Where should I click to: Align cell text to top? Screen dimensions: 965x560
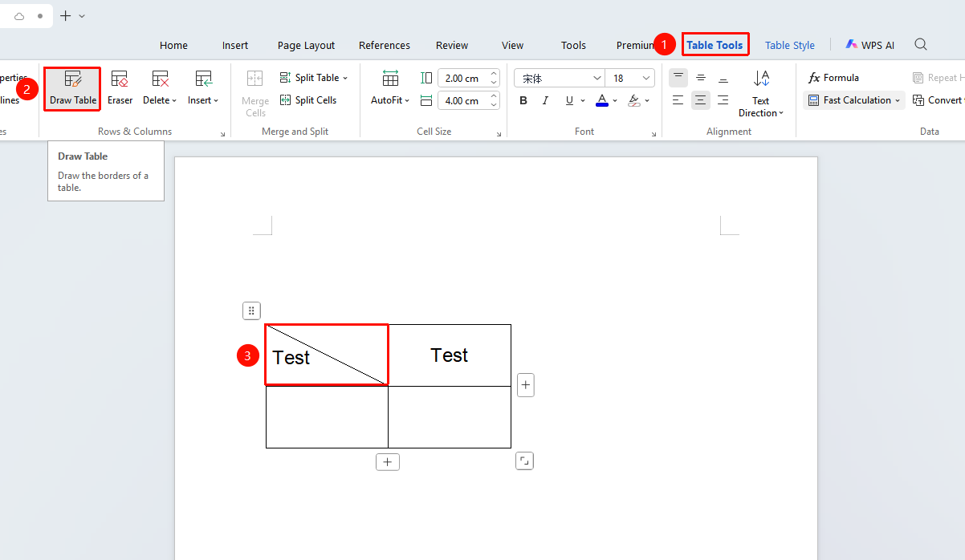click(x=678, y=78)
